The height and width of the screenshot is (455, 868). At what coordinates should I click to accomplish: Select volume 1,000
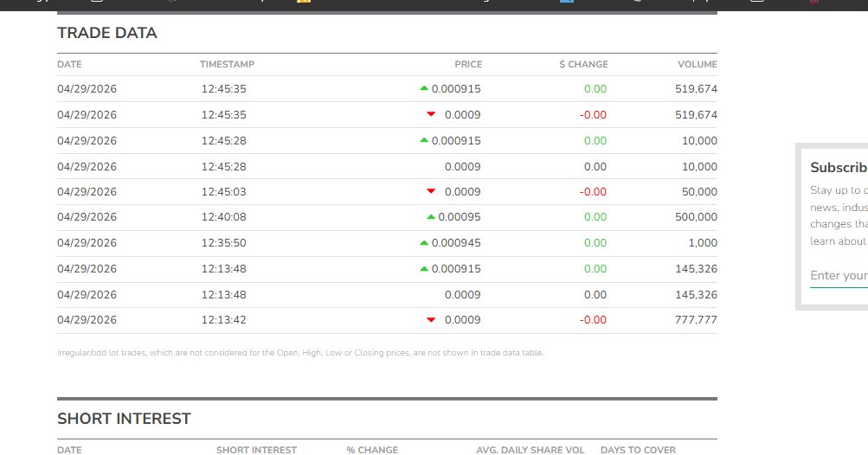[703, 243]
